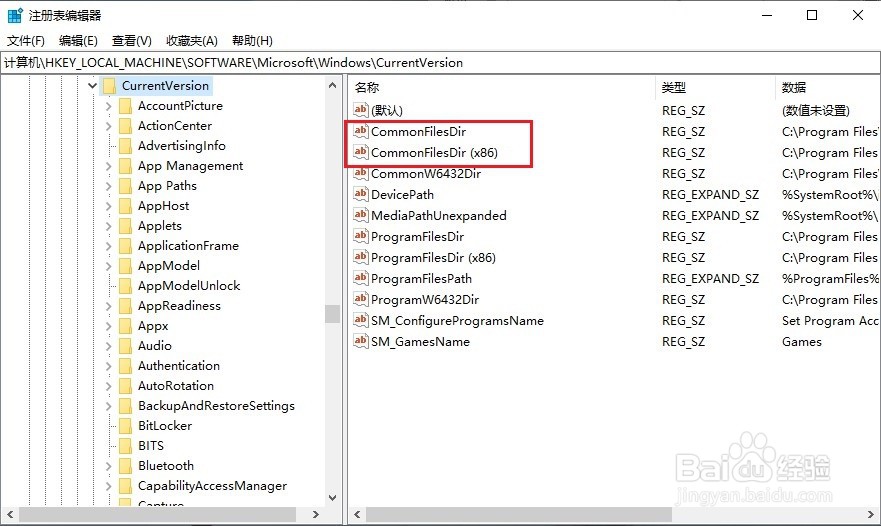Click the CurrentVersion folder icon
Screen dimensions: 881x526
[110, 86]
